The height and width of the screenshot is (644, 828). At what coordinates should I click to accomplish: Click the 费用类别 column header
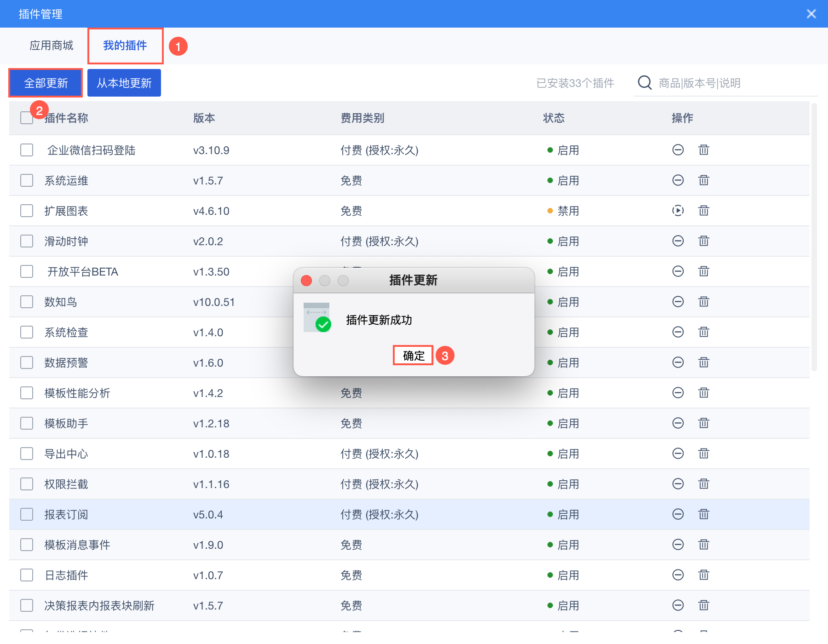362,118
